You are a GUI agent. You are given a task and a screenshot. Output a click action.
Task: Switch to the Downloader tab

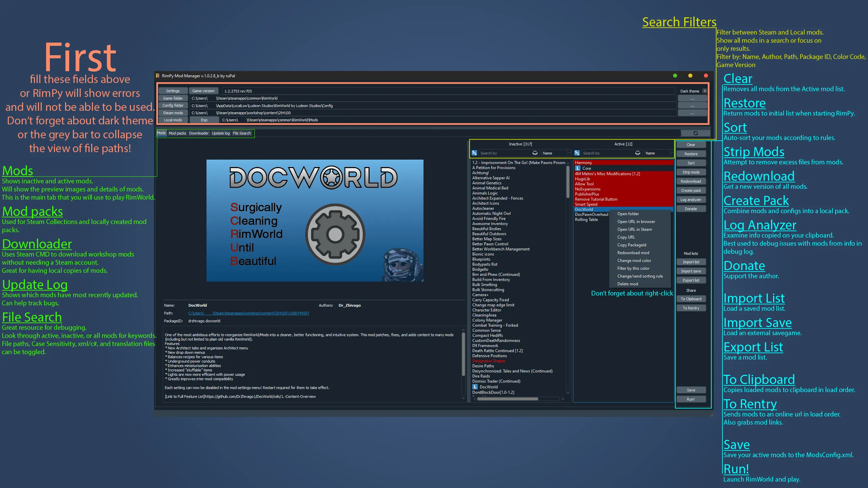199,133
